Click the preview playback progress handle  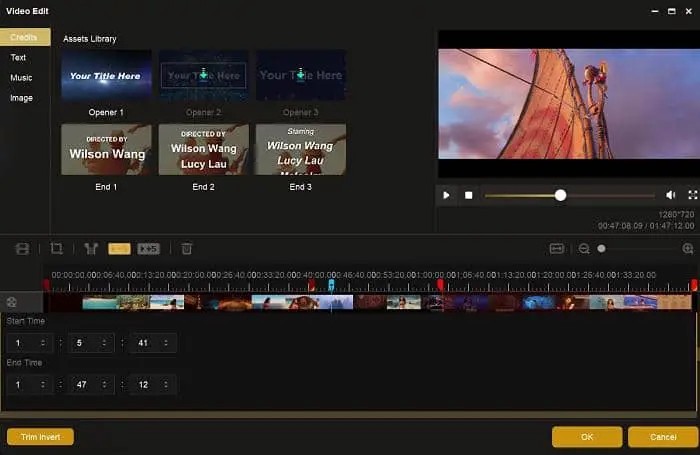coord(560,195)
